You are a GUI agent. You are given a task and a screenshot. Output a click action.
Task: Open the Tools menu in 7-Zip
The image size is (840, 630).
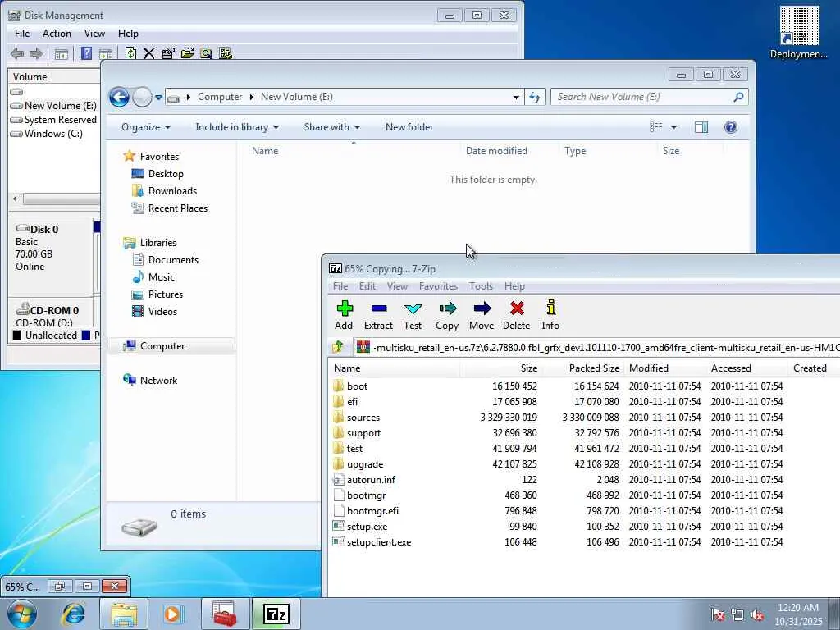point(481,286)
